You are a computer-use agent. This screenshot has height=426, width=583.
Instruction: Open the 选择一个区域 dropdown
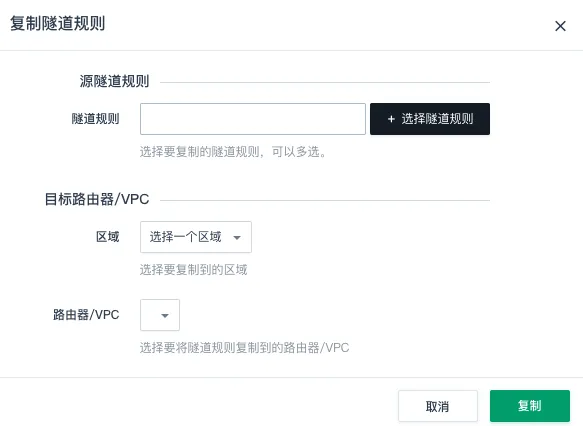click(196, 237)
